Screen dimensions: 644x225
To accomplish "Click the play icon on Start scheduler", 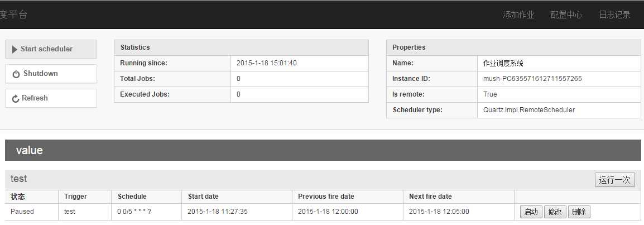I will [x=15, y=49].
